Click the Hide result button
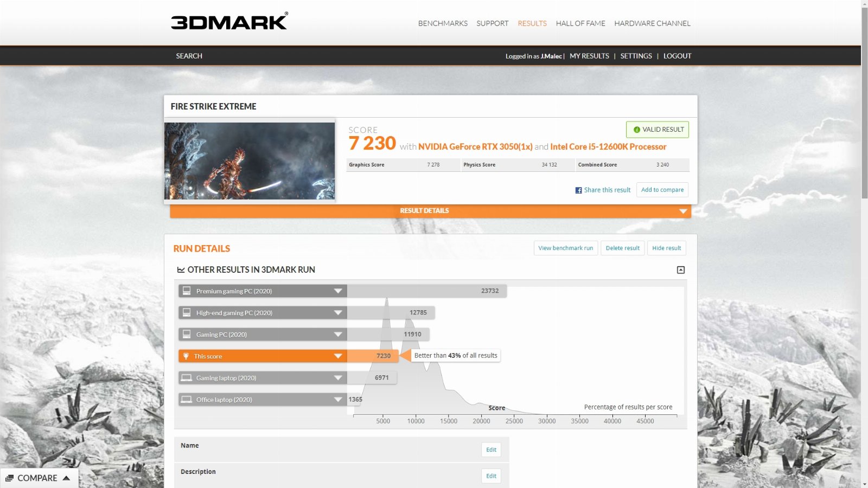 [666, 248]
